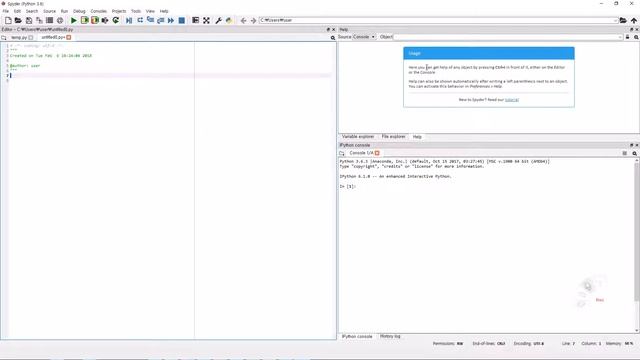Open the Tools menu
Image resolution: width=640 pixels, height=360 pixels.
point(136,11)
